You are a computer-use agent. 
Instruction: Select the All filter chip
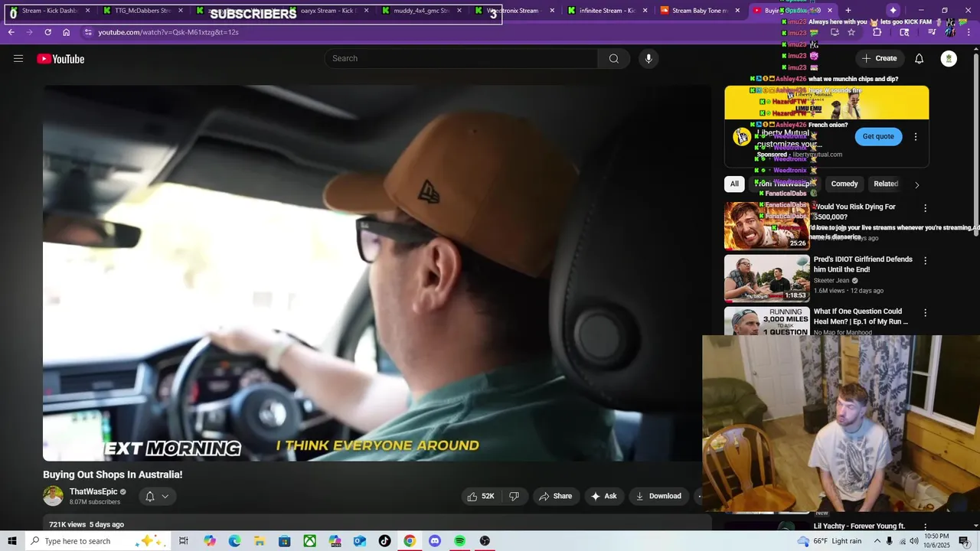pyautogui.click(x=734, y=184)
